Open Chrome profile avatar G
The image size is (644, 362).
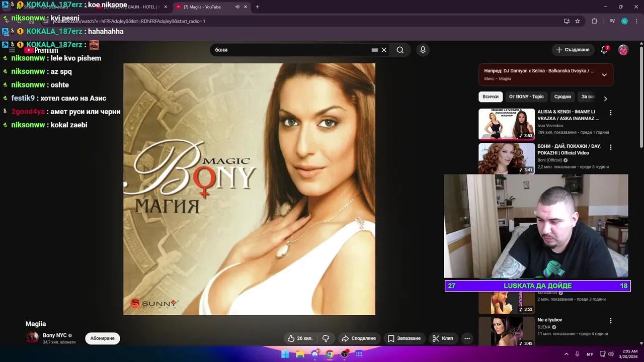[624, 21]
